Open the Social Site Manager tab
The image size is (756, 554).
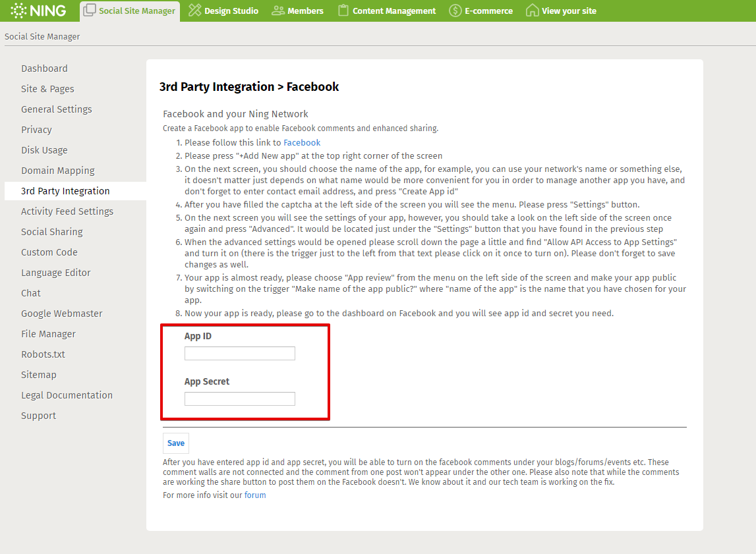[x=130, y=11]
